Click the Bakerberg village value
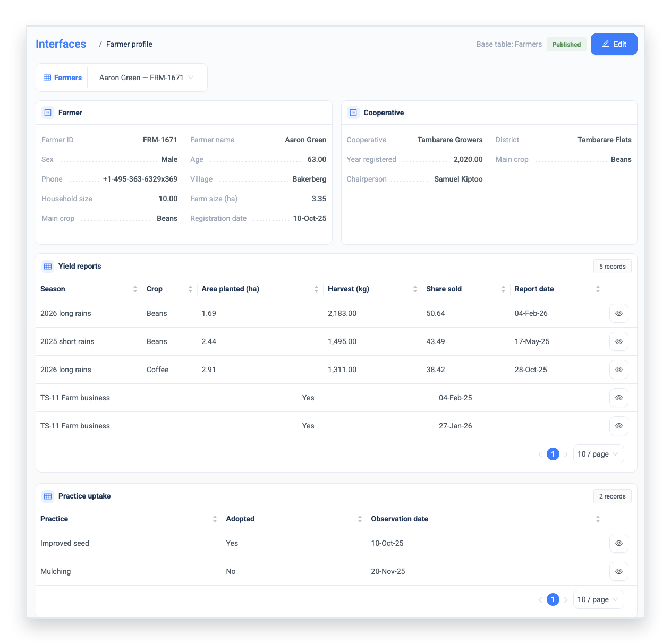The width and height of the screenshot is (671, 644). tap(309, 179)
